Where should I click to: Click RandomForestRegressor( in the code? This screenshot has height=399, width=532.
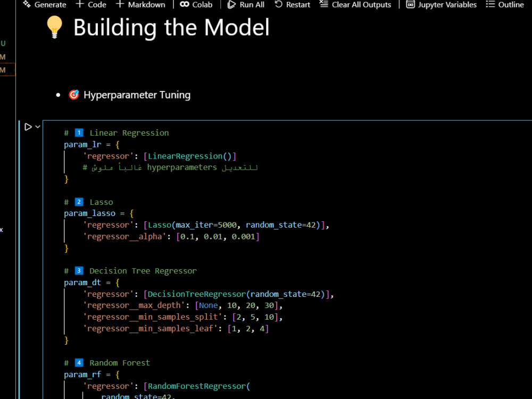pos(199,386)
